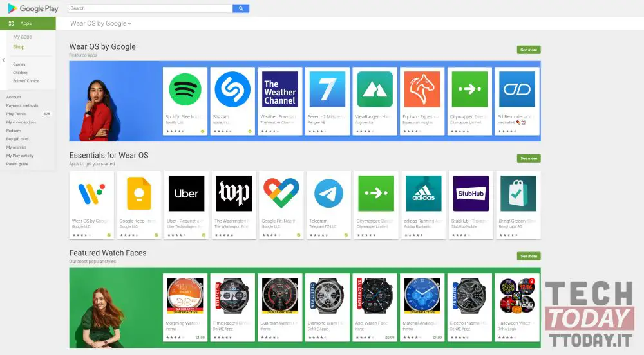Open My apps in sidebar
Screen dimensions: 644x355
(x=22, y=37)
